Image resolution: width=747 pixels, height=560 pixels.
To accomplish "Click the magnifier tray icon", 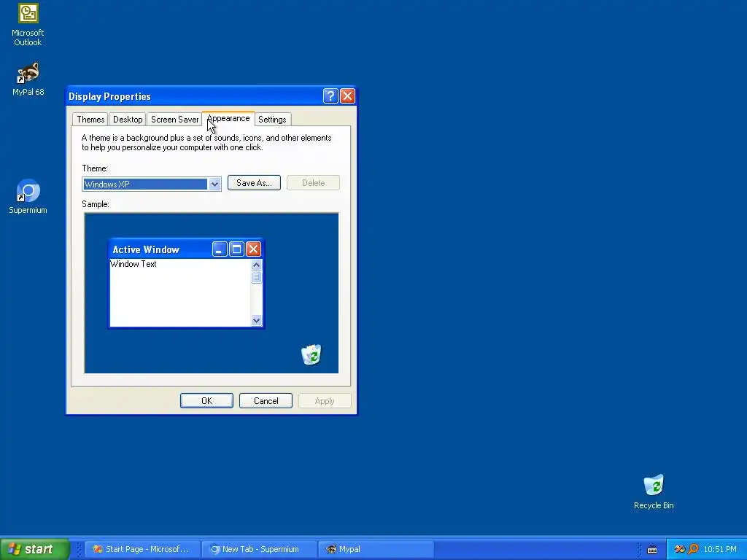I will pos(693,549).
